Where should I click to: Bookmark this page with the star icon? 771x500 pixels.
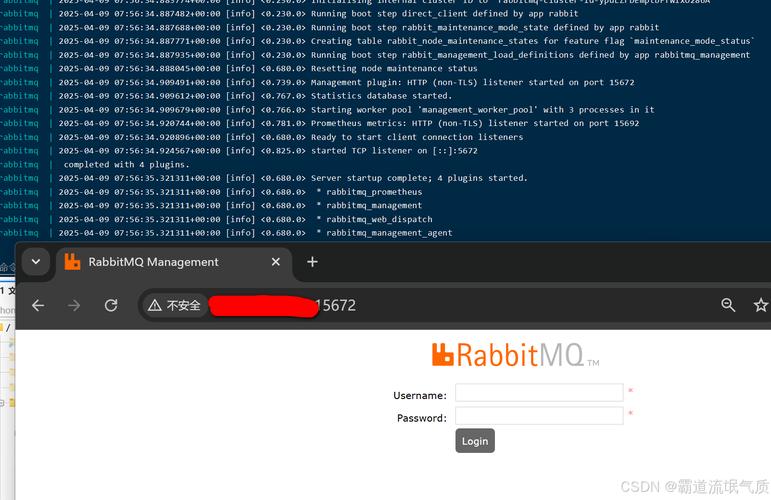(x=761, y=305)
